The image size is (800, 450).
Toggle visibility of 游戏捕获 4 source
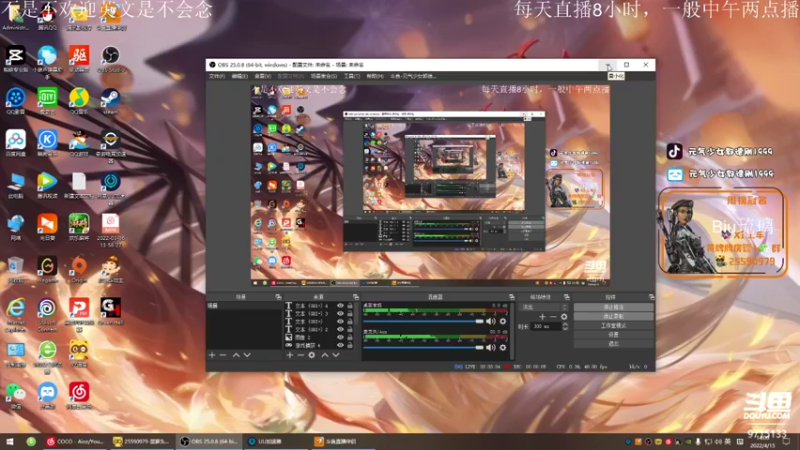(x=340, y=345)
